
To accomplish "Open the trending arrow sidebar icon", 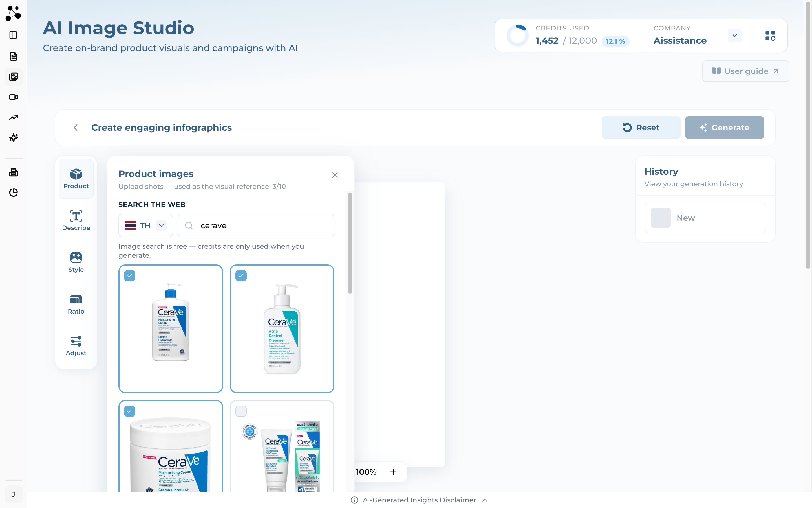I will click(x=13, y=118).
